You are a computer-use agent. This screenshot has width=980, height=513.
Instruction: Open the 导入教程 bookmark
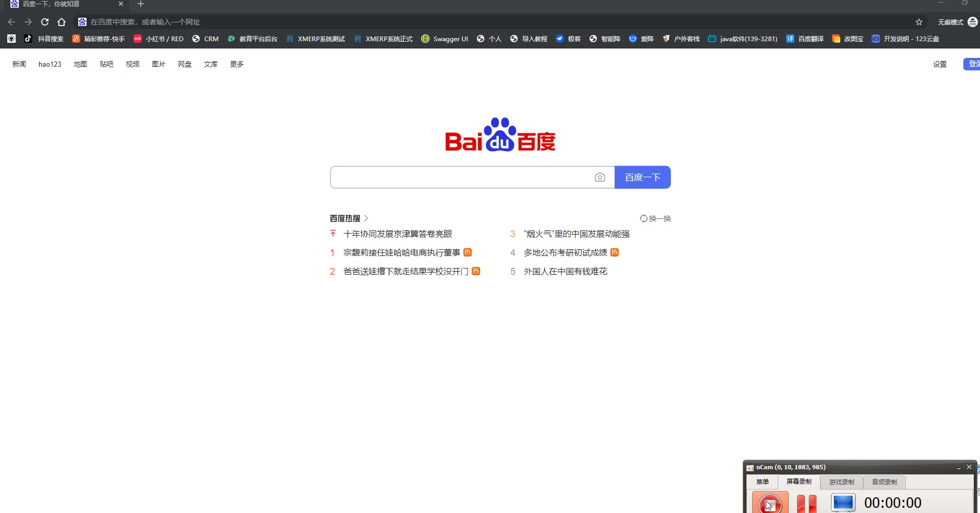(x=529, y=39)
